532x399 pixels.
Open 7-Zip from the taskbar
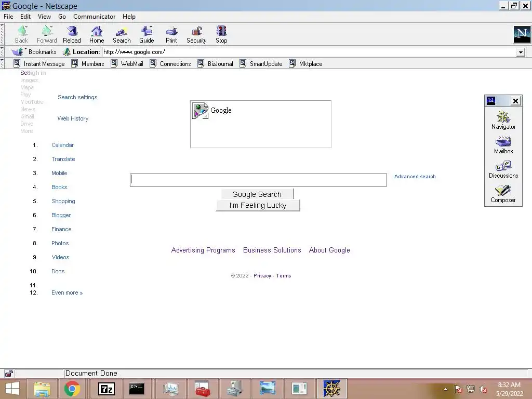pos(106,389)
